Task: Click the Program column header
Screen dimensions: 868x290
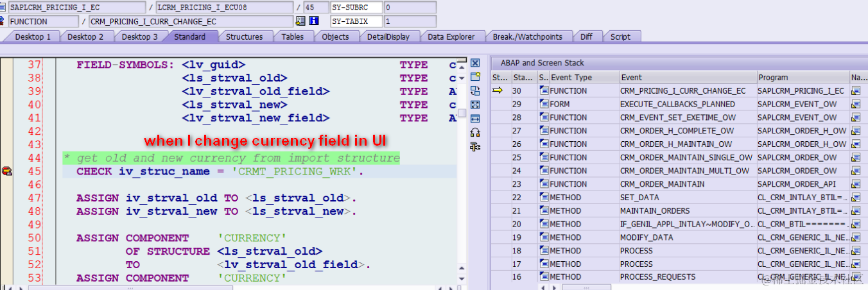Action: point(803,77)
